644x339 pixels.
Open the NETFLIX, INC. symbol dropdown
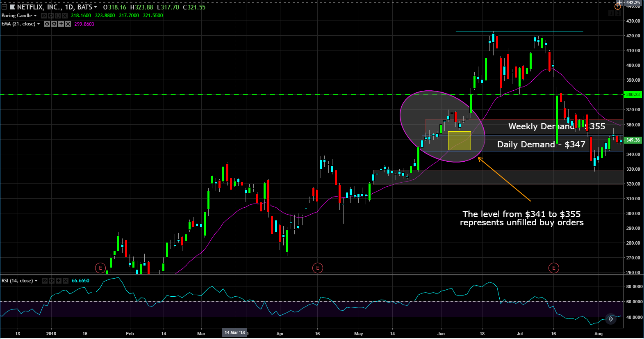coord(96,7)
